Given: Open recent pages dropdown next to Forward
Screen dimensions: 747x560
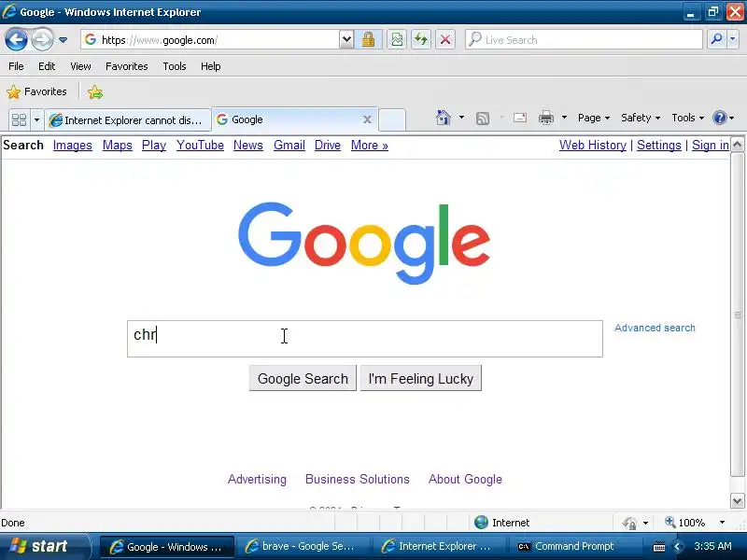Looking at the screenshot, I should 63,40.
